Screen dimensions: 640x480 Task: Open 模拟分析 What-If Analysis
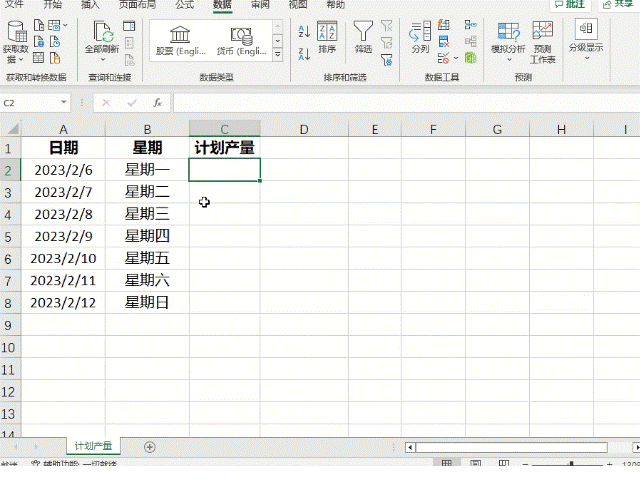click(x=508, y=42)
